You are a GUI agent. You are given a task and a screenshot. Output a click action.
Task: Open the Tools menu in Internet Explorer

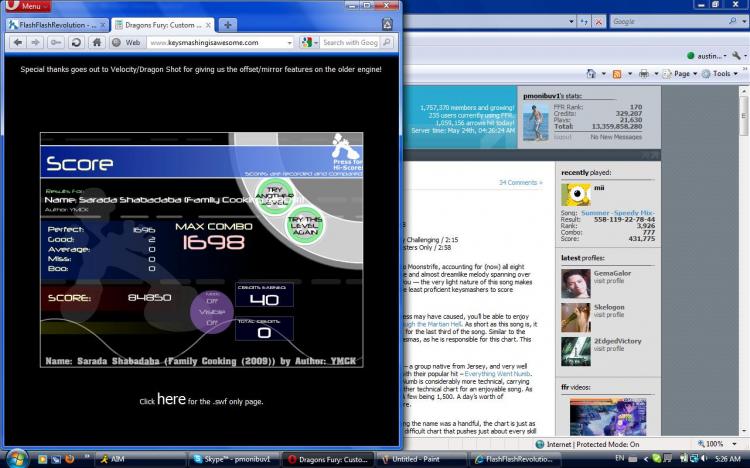coord(721,74)
